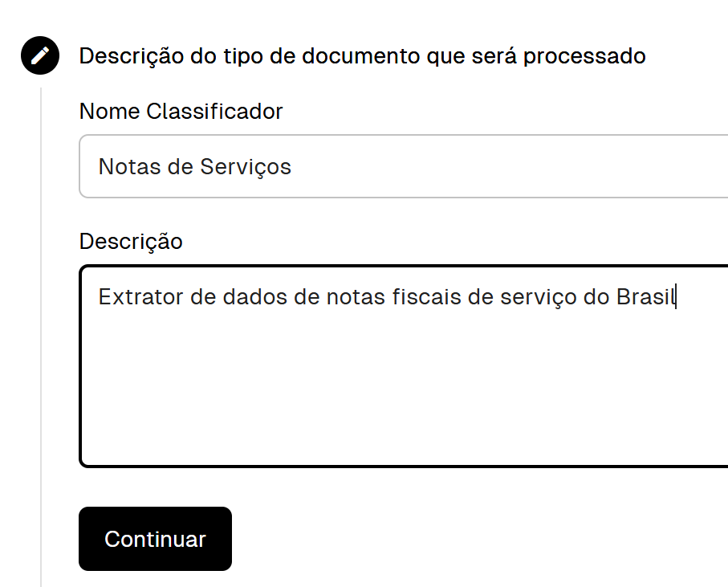Focus the Descrição text area
728x587 pixels.
tap(404, 366)
